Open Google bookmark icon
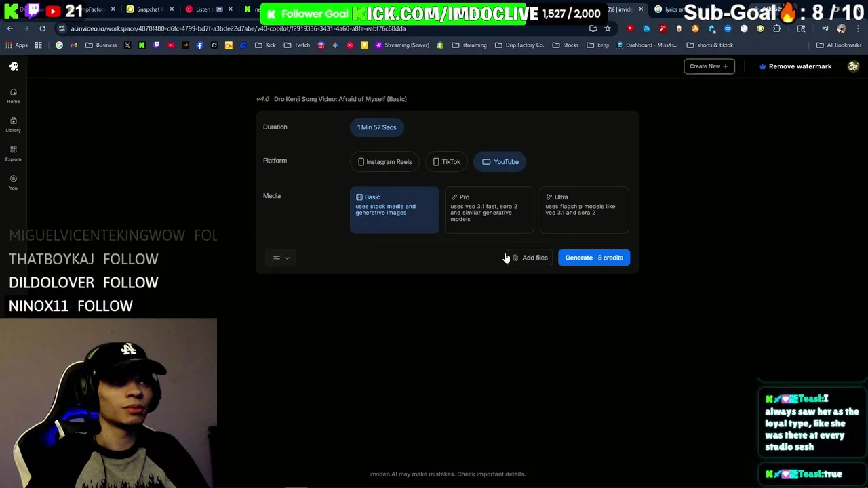 point(59,45)
